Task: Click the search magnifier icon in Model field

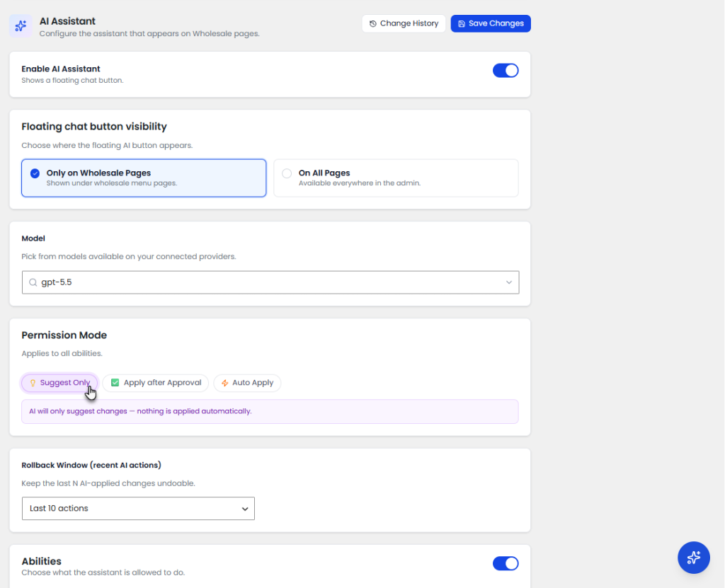Action: [33, 282]
